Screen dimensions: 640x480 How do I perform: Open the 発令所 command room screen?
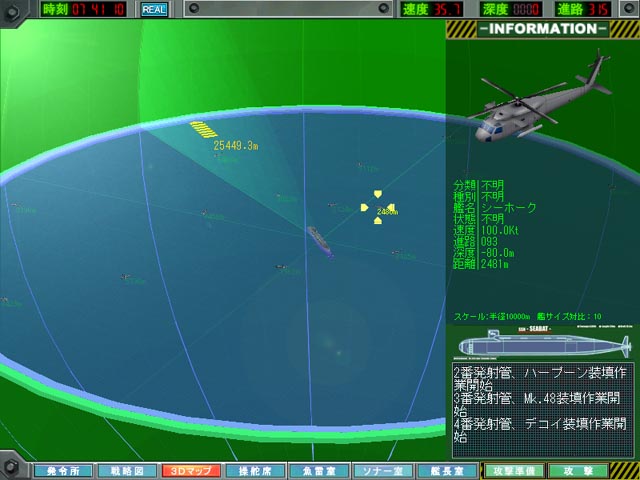[x=64, y=471]
